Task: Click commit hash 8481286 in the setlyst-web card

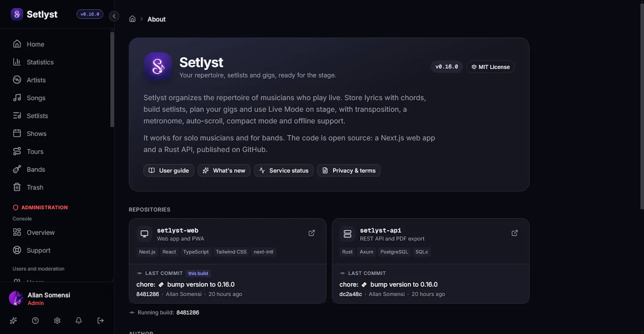Action: coord(148,294)
